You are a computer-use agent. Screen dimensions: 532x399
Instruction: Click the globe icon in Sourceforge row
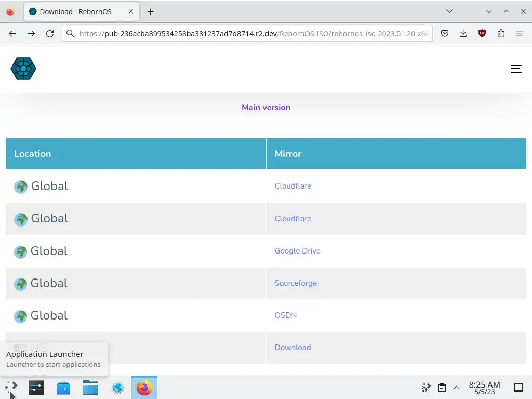pos(20,284)
